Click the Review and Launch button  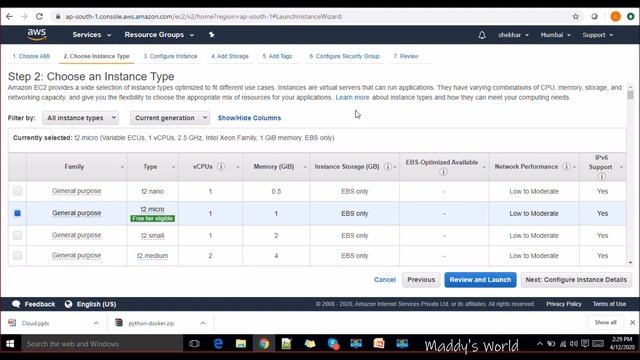480,280
